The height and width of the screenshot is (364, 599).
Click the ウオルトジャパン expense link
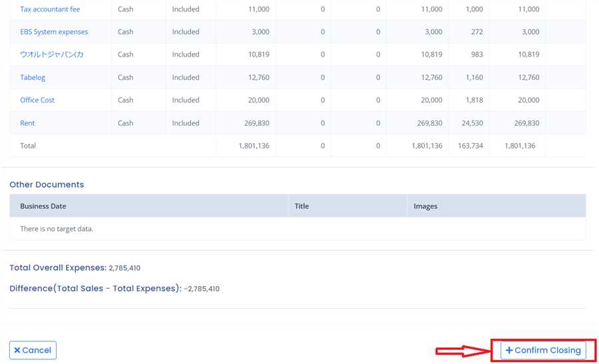click(x=52, y=55)
